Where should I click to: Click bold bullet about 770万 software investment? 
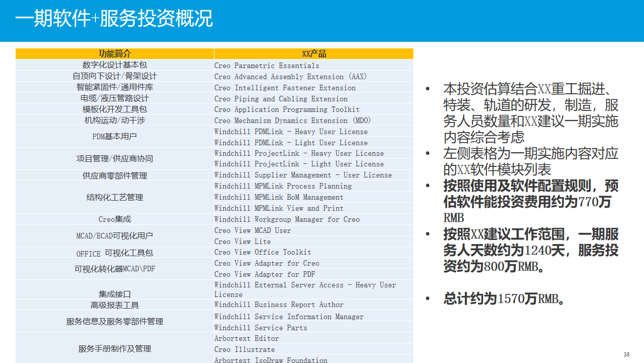(x=530, y=202)
